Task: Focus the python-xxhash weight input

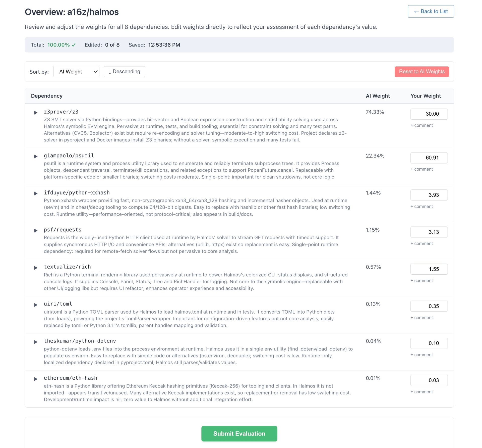Action: (x=429, y=195)
